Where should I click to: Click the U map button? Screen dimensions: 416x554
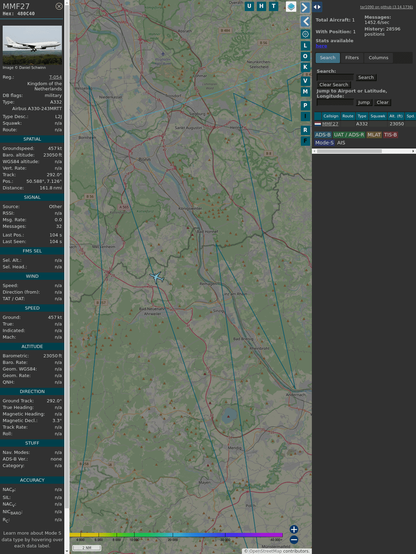tap(249, 6)
